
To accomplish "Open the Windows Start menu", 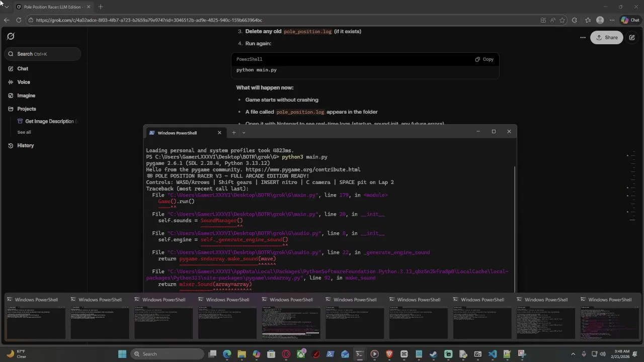I will click(122, 354).
